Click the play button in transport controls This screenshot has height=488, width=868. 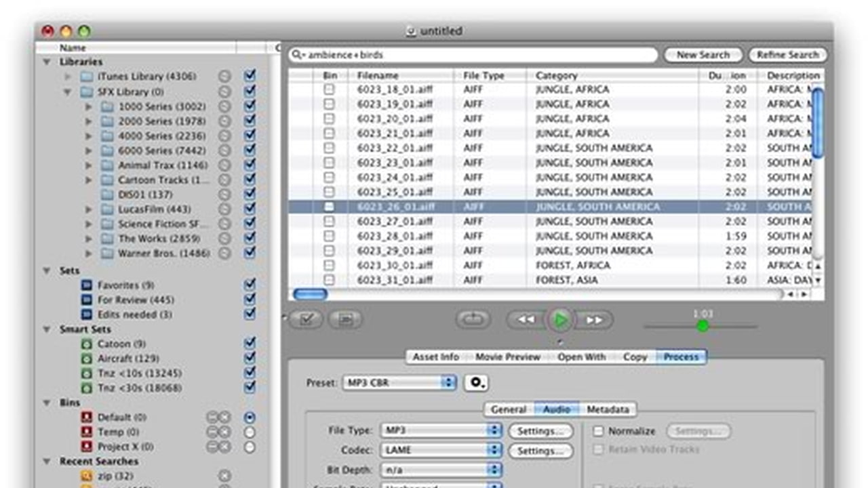pyautogui.click(x=560, y=320)
